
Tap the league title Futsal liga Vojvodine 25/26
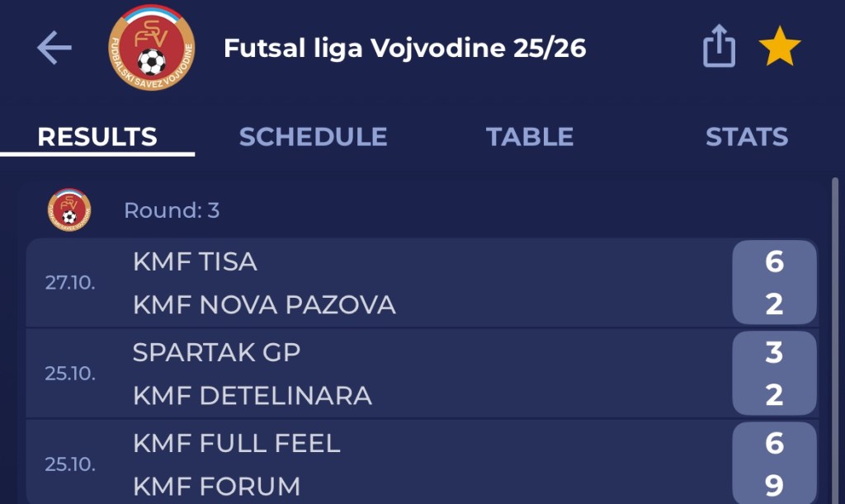[404, 49]
